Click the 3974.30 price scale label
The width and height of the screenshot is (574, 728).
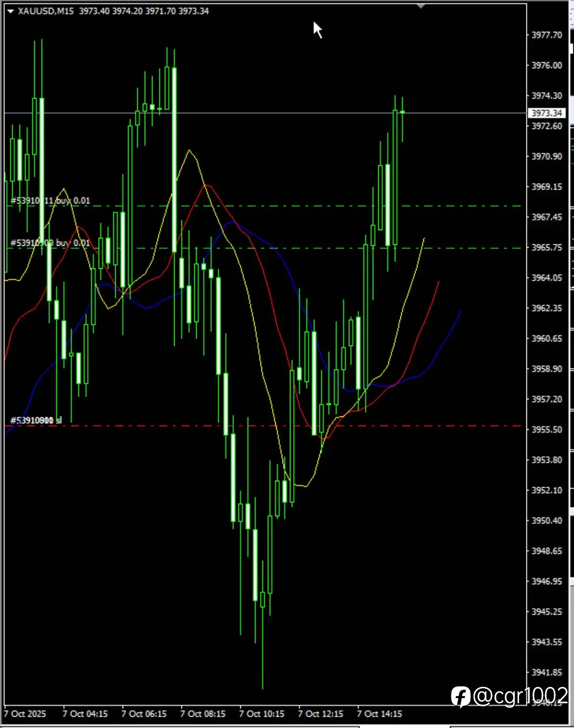pos(547,96)
